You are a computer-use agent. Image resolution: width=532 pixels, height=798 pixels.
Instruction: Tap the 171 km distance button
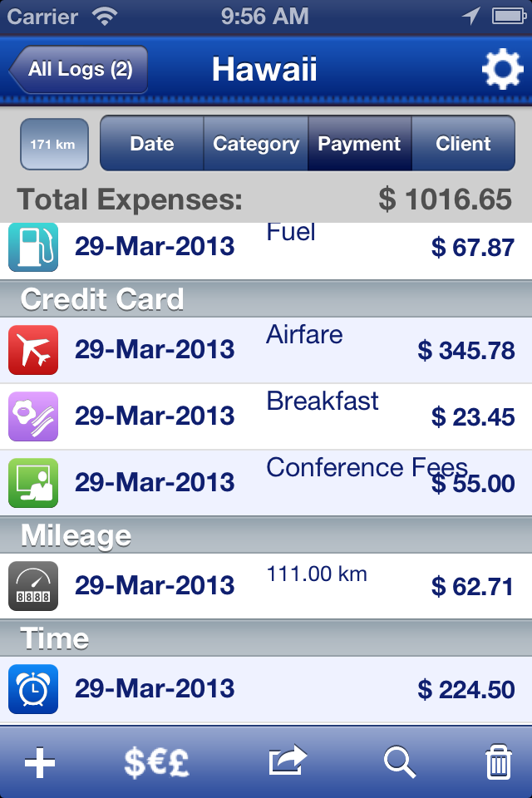pyautogui.click(x=54, y=144)
